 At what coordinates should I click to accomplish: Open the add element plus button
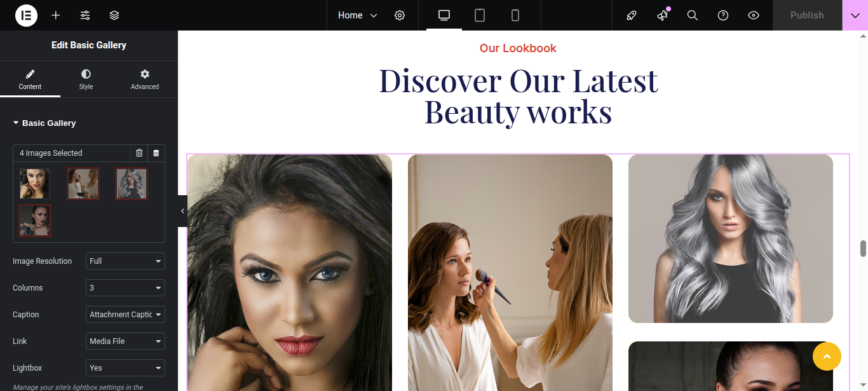coord(56,15)
